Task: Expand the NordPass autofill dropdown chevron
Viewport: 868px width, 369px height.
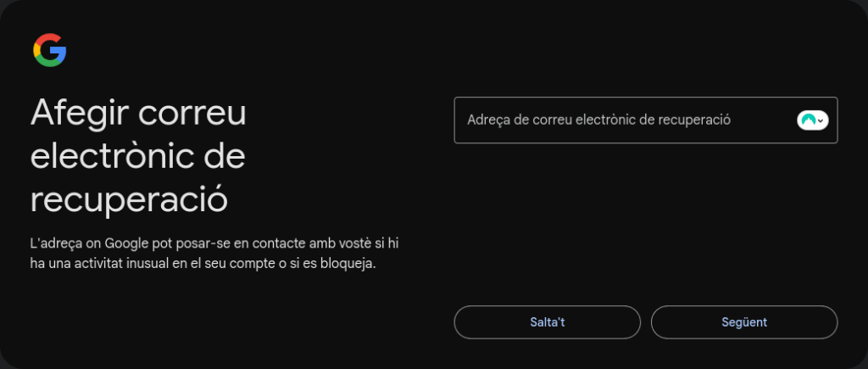Action: 821,120
